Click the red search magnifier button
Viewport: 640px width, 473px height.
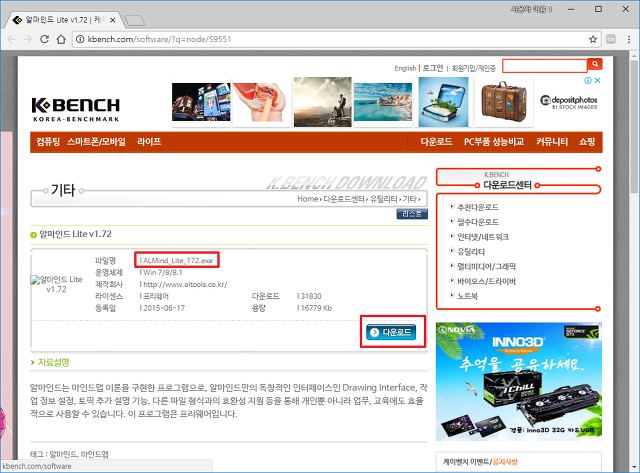595,64
